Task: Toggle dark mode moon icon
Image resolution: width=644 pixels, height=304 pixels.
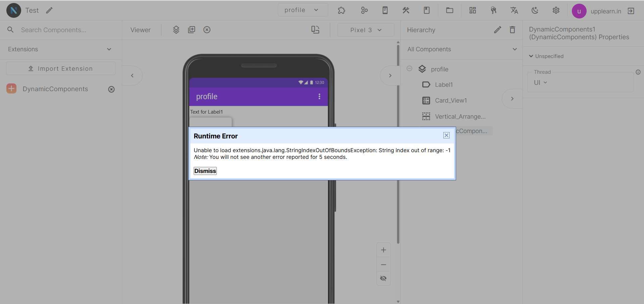Action: (535, 10)
